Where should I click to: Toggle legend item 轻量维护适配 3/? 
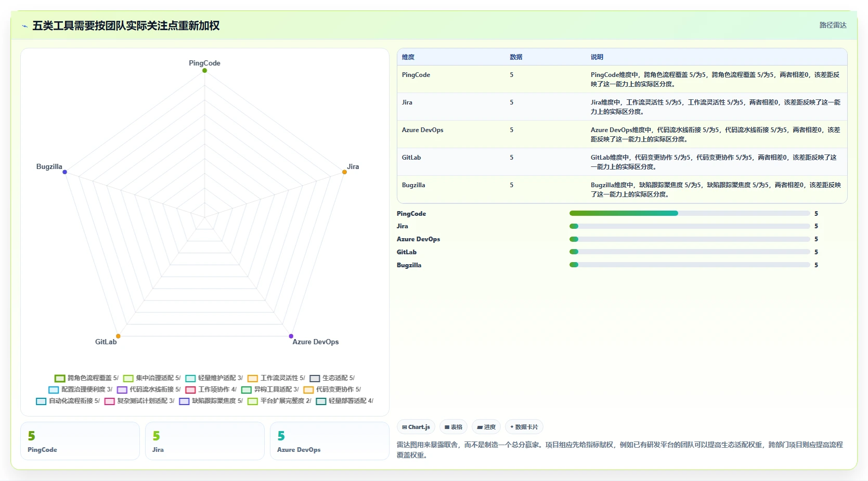click(x=214, y=378)
